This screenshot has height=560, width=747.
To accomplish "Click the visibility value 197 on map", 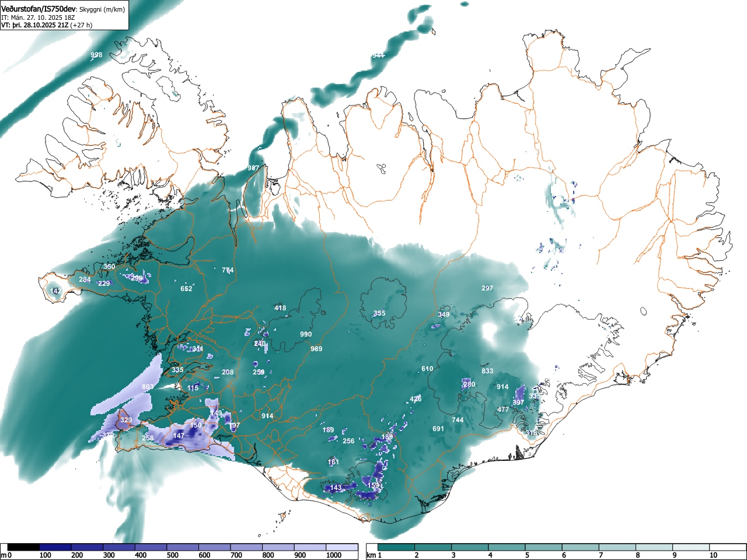I will coord(234,426).
